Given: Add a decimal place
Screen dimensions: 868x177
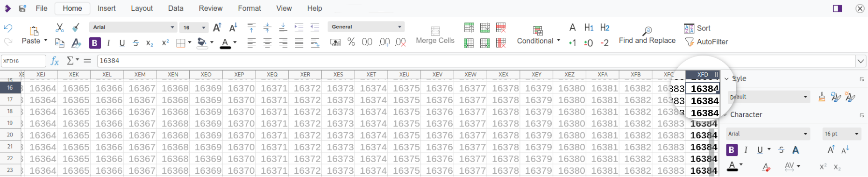Looking at the screenshot, I should (x=384, y=42).
